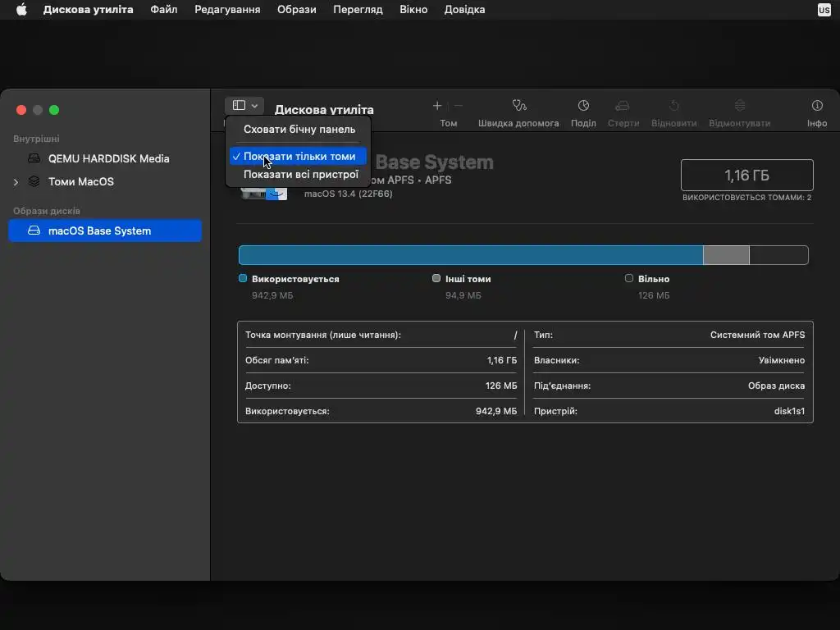The image size is (840, 630).
Task: Click the macOS Base System drive icon
Action: pos(34,231)
